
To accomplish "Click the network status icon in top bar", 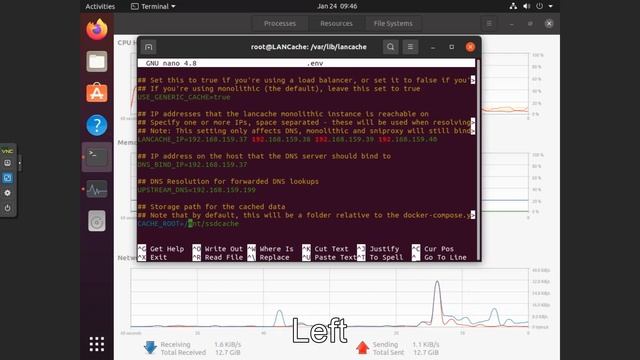I will (513, 6).
